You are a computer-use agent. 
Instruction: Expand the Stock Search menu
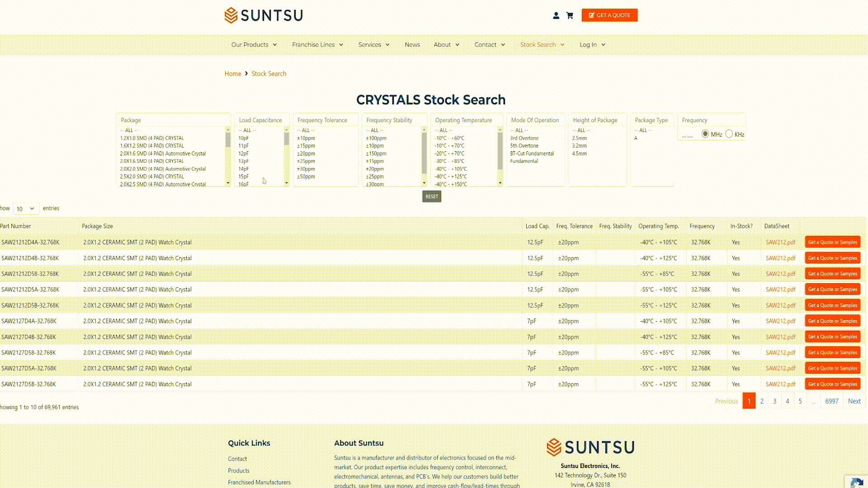point(542,45)
